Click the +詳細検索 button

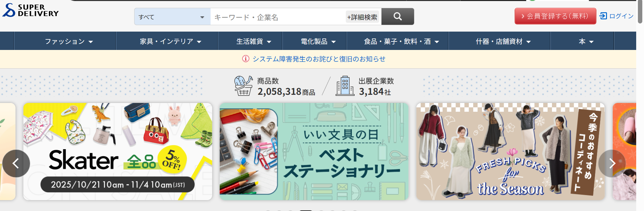[x=362, y=17]
